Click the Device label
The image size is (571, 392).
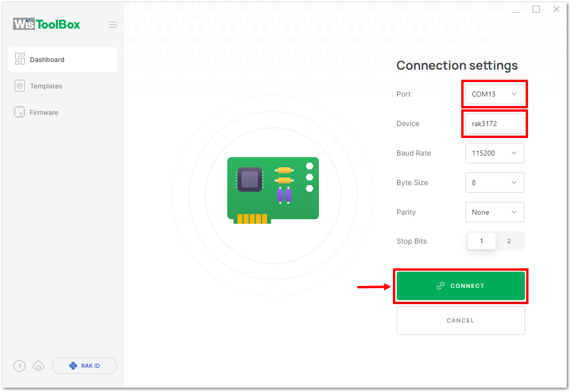tap(408, 124)
